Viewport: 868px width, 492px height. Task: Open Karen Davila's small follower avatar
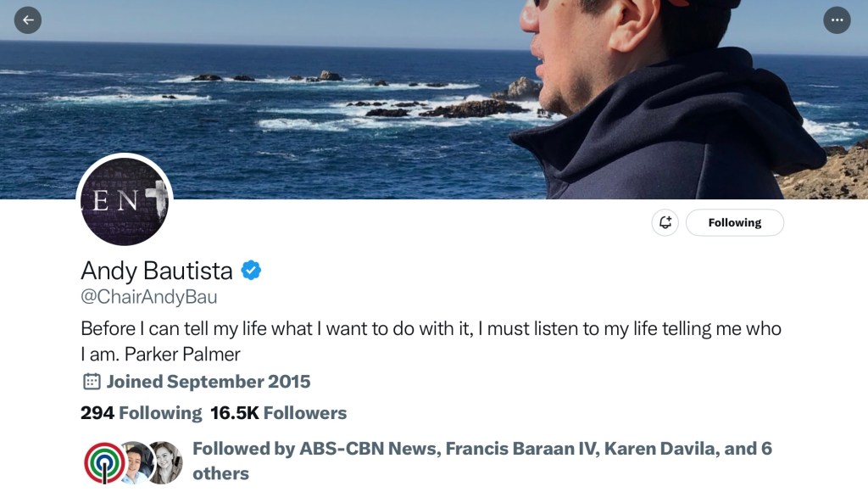coord(165,462)
